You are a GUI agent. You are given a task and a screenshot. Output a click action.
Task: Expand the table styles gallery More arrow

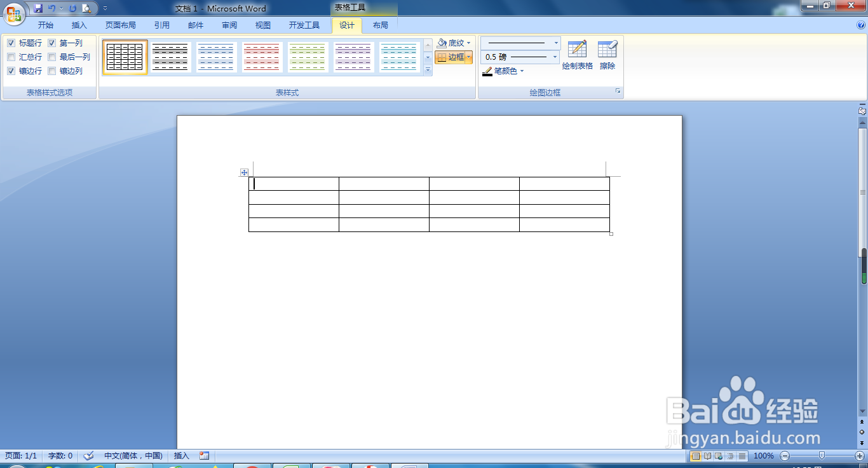tap(428, 71)
